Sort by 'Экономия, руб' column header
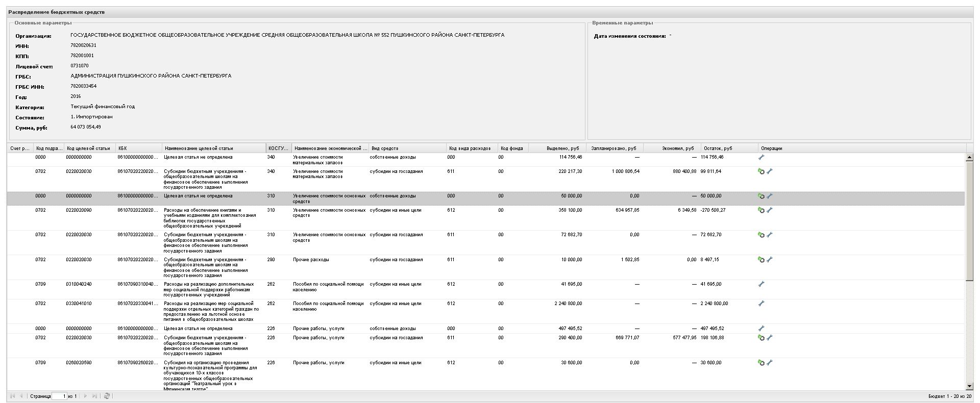Image resolution: width=980 pixels, height=403 pixels. 672,148
